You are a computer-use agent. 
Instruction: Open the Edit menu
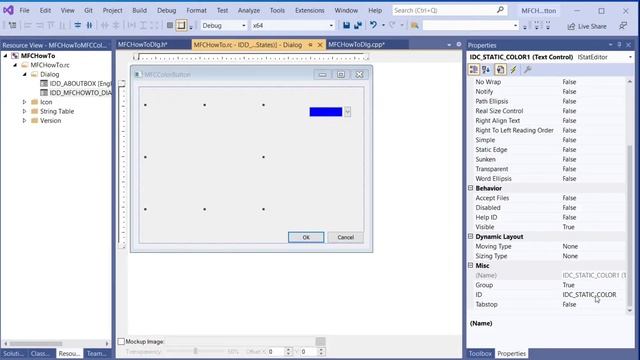pos(45,10)
